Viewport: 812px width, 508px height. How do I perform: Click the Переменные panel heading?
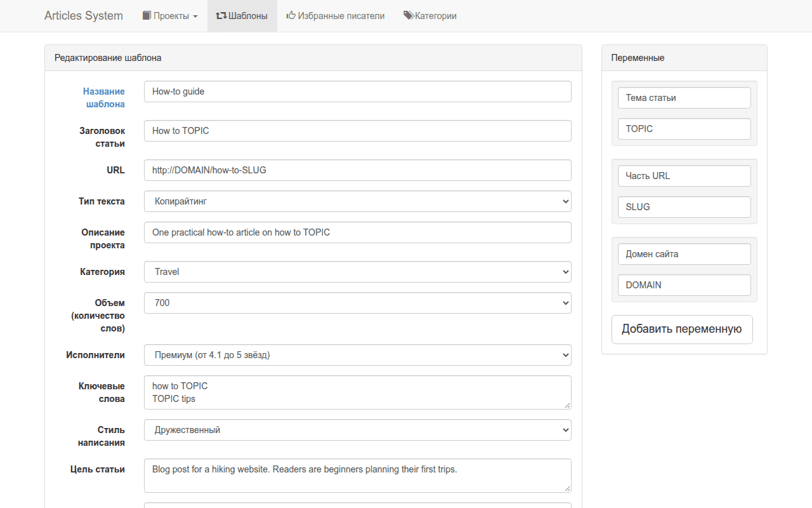coord(638,58)
